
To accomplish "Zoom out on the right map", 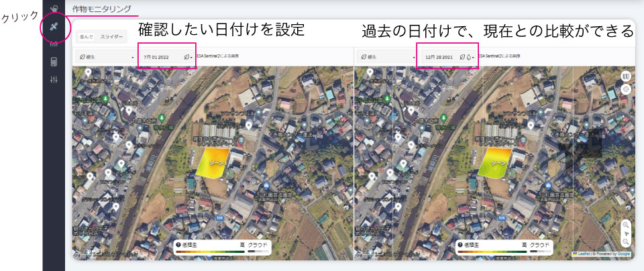I will point(625,242).
